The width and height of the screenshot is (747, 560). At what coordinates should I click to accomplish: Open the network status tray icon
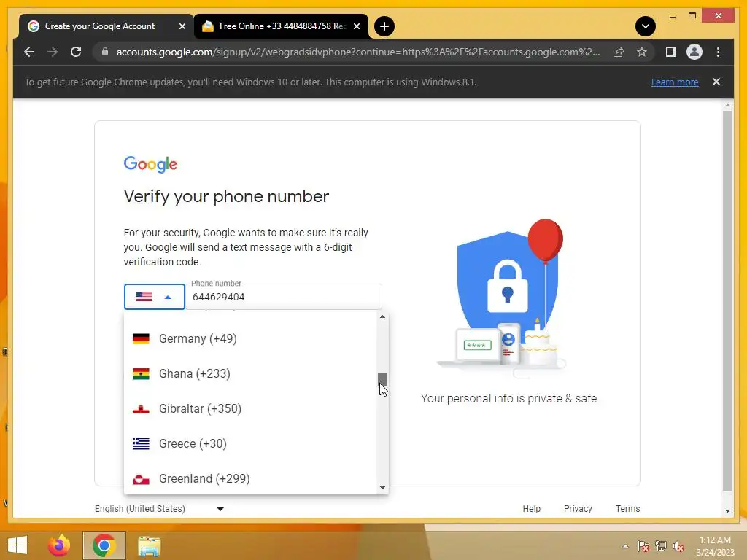(x=661, y=546)
